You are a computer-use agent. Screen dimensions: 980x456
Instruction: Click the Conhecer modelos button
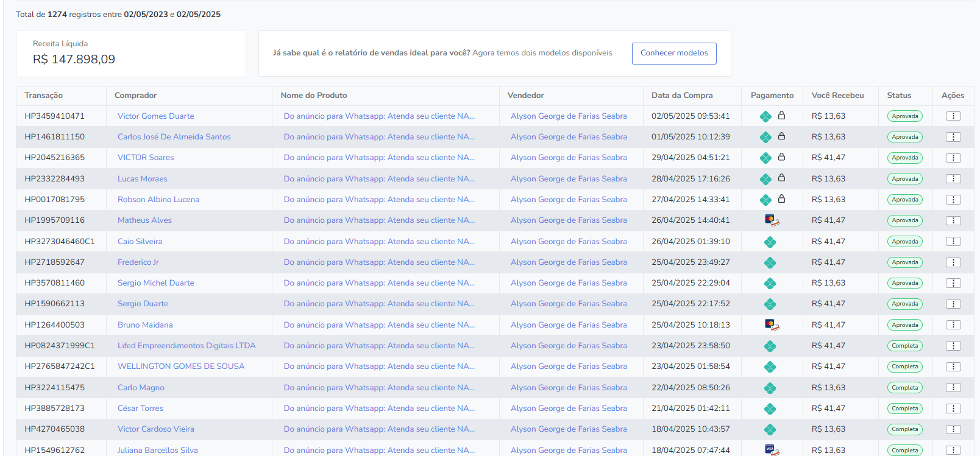tap(674, 53)
